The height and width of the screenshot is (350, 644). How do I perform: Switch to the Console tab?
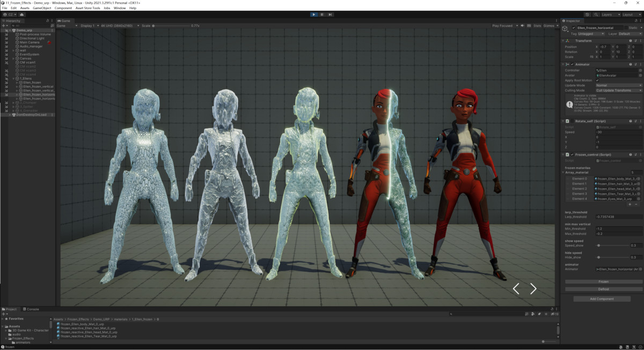pyautogui.click(x=32, y=309)
